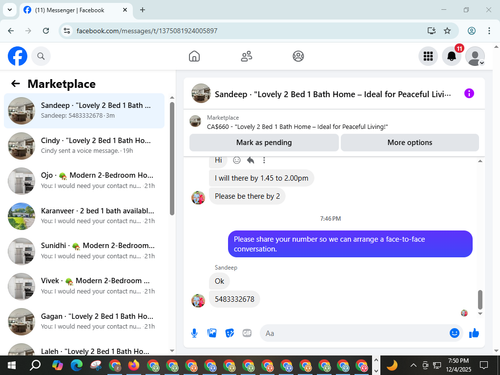Viewport: 500px width, 375px height.
Task: Open the Sandeep conversation in list
Action: click(84, 111)
